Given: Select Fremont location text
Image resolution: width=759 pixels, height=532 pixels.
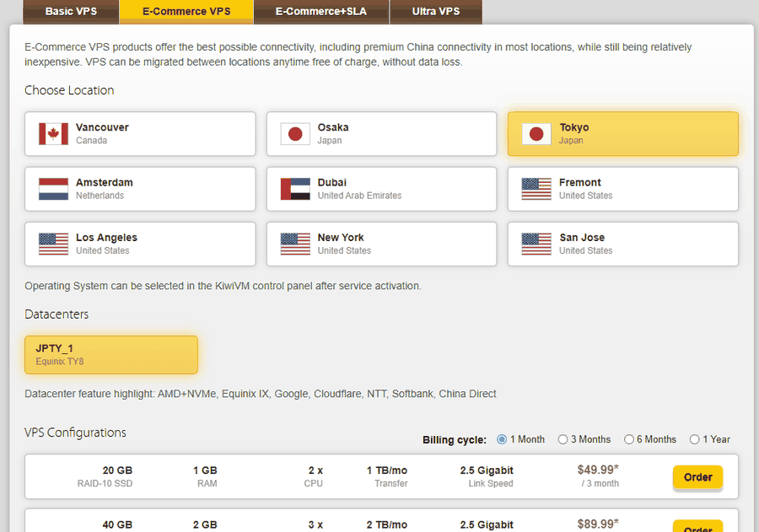Looking at the screenshot, I should pos(580,182).
